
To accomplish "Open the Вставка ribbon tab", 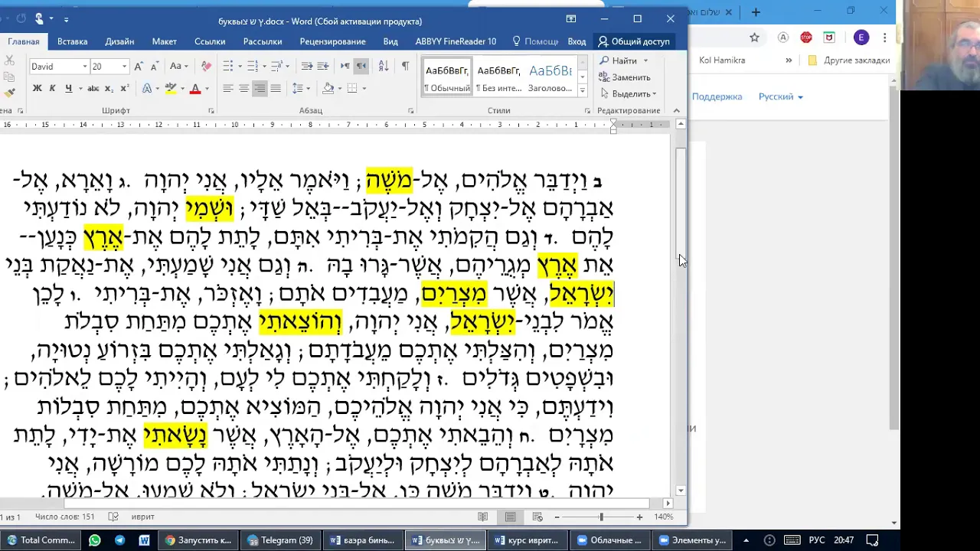I will point(73,41).
